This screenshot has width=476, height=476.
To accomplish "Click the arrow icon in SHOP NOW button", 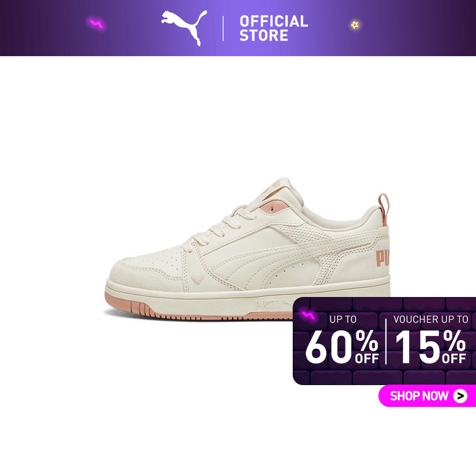I will point(460,396).
